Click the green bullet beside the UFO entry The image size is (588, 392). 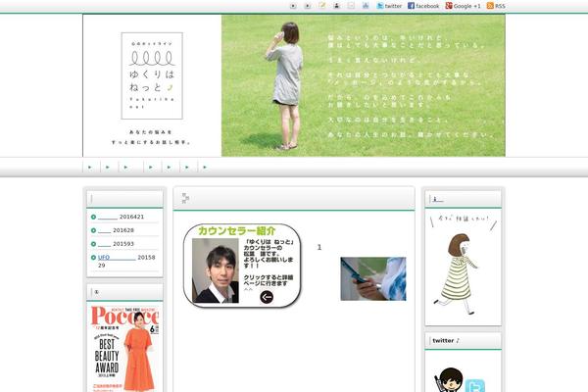click(93, 258)
